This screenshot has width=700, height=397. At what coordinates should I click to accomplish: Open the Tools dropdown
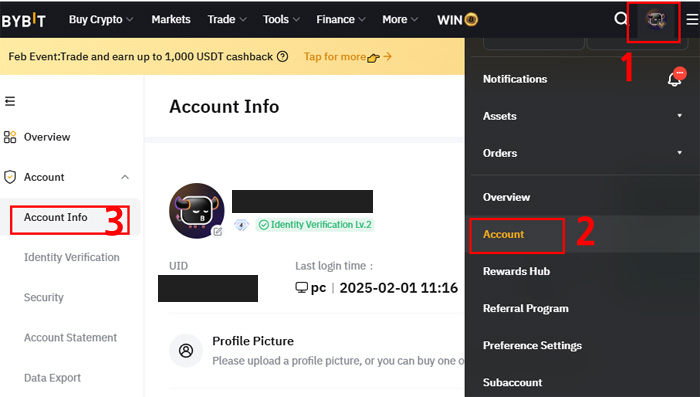tap(281, 20)
